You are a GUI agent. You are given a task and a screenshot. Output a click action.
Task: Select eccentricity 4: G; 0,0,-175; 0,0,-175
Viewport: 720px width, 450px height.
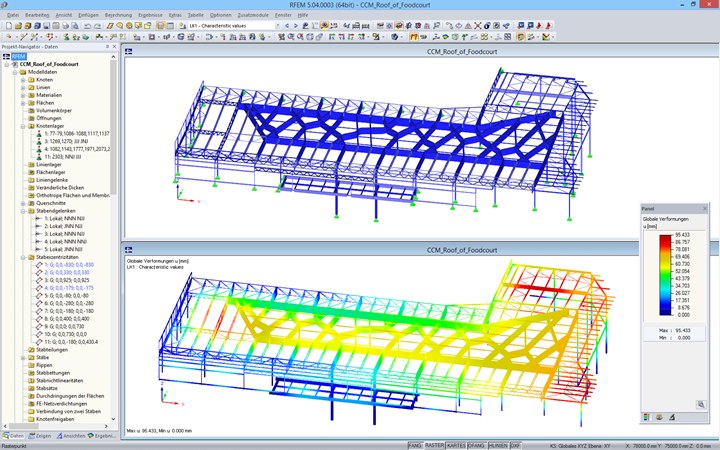(69, 288)
